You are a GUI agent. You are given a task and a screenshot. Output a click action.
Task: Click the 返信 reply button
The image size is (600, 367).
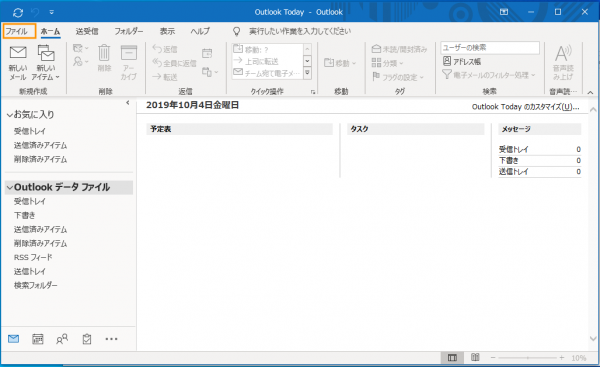point(165,49)
